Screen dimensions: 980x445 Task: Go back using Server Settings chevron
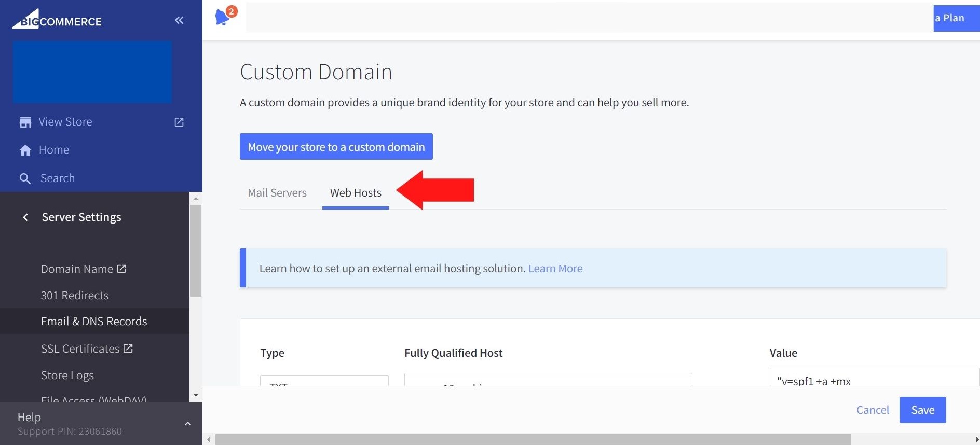tap(25, 217)
